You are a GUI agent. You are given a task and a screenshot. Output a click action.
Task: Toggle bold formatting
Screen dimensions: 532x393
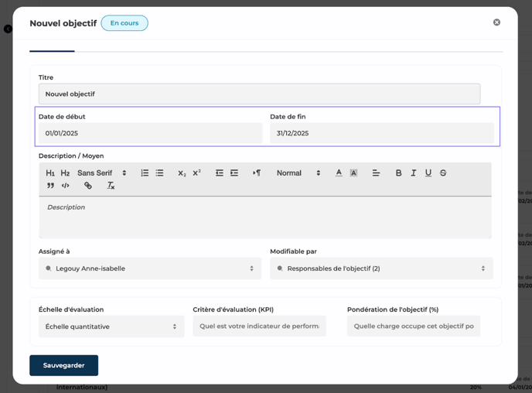click(x=398, y=173)
